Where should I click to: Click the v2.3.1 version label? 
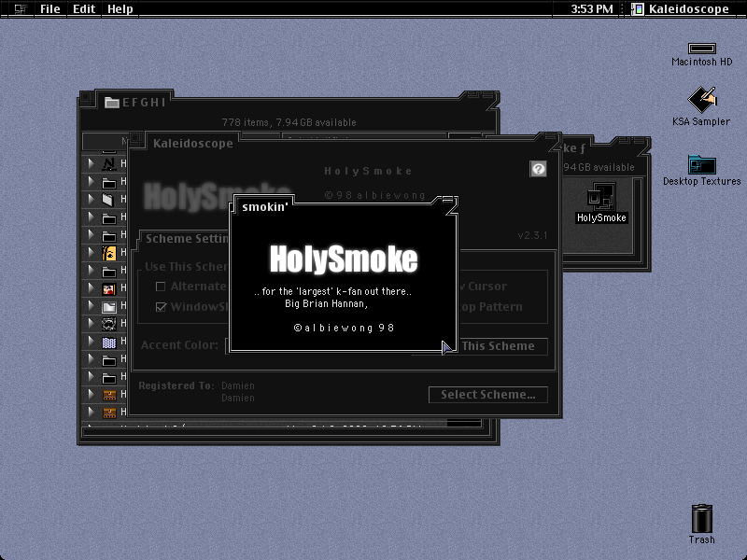coord(532,235)
